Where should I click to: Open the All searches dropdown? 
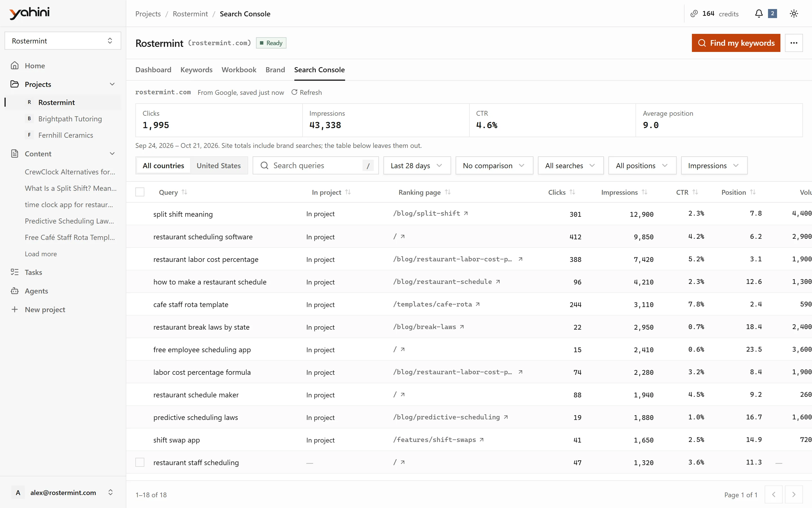click(570, 165)
